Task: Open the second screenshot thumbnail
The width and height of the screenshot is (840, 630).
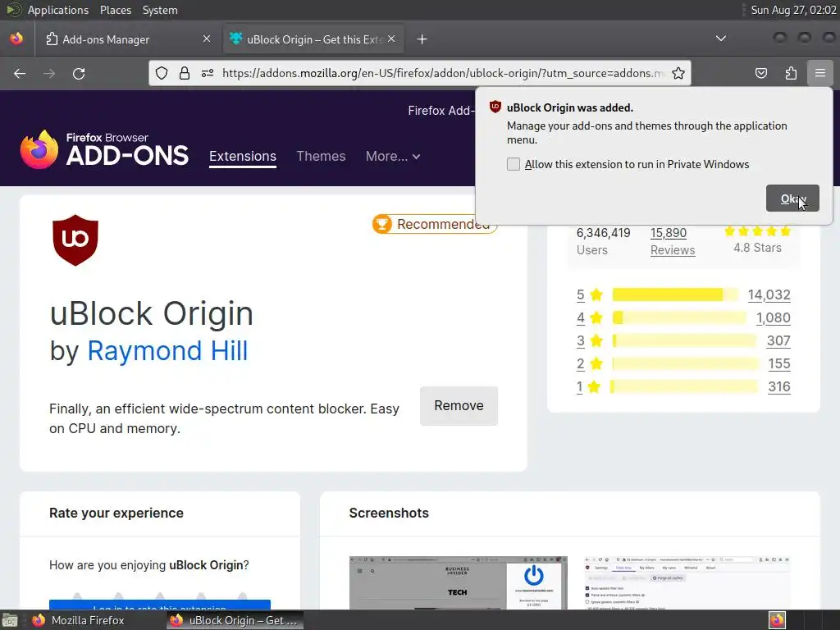Action: point(687,583)
